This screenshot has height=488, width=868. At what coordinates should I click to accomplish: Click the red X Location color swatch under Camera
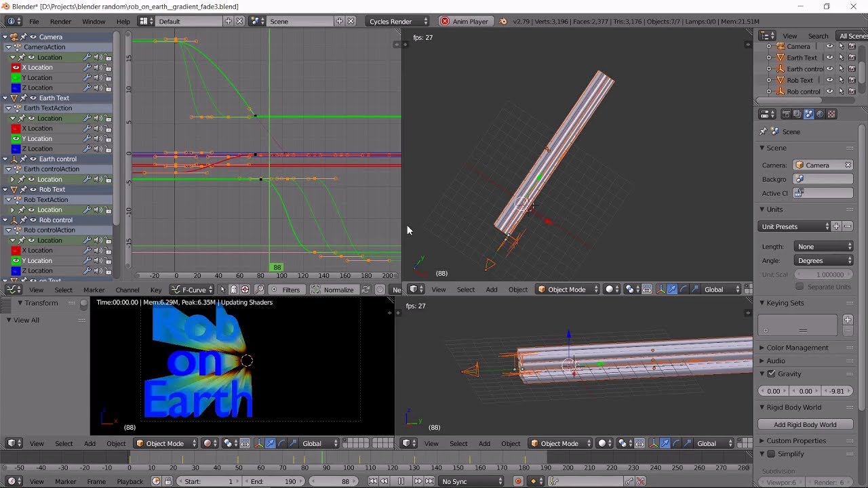16,67
